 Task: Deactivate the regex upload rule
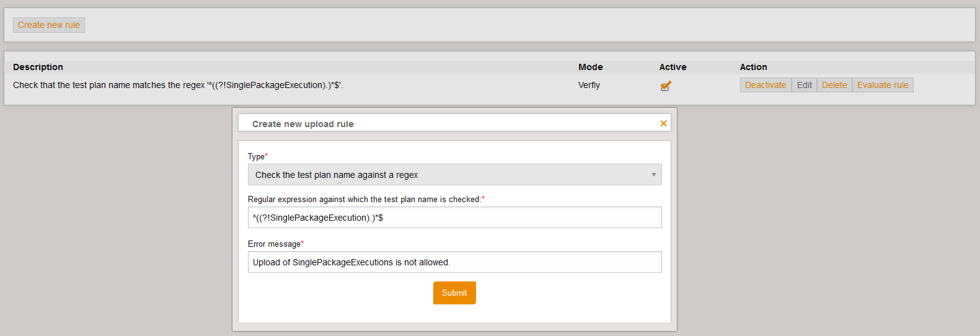[x=766, y=85]
